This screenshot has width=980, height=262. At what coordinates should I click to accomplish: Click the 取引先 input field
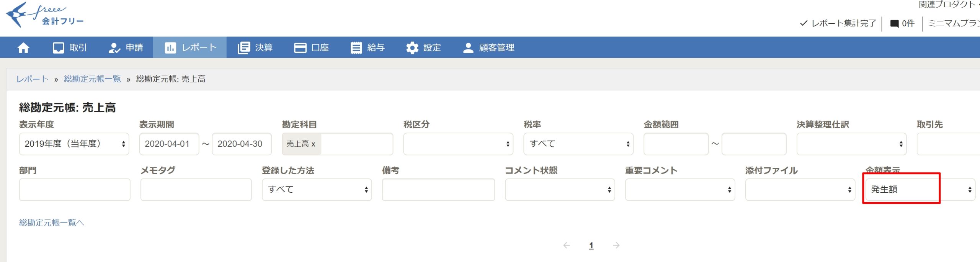pyautogui.click(x=948, y=144)
